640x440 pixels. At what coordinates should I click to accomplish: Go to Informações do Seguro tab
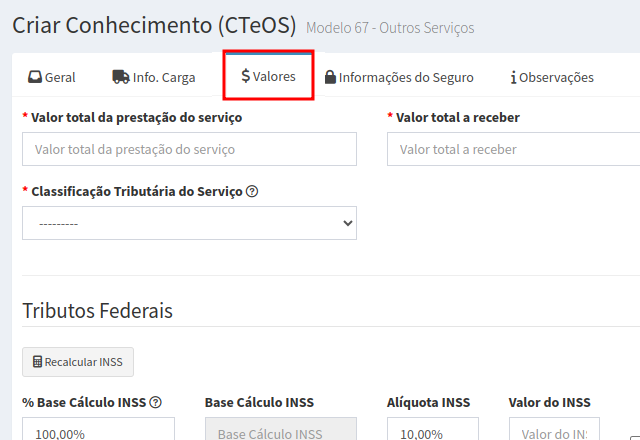tap(399, 77)
